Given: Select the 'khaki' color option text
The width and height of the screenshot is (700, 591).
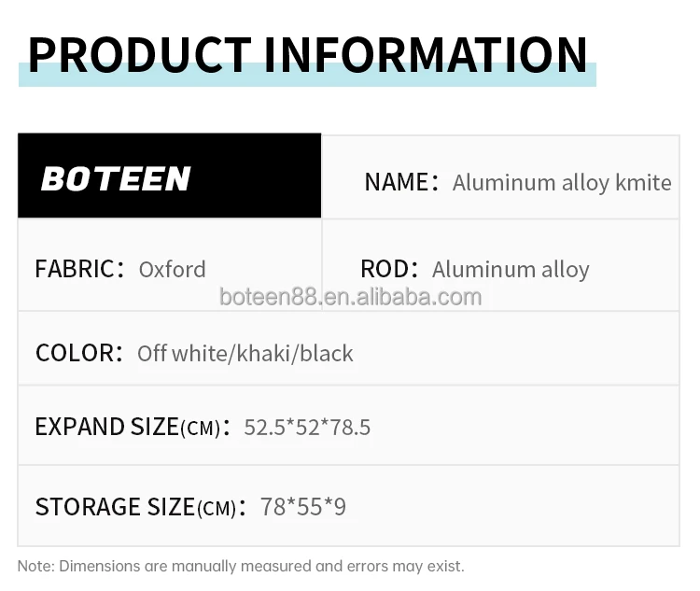Looking at the screenshot, I should (265, 353).
